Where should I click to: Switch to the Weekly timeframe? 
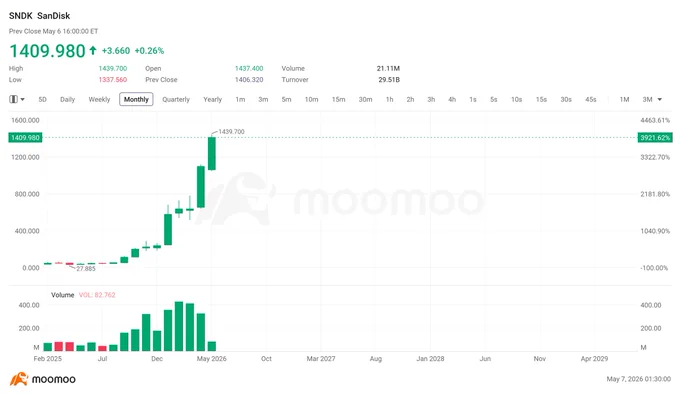(x=99, y=99)
